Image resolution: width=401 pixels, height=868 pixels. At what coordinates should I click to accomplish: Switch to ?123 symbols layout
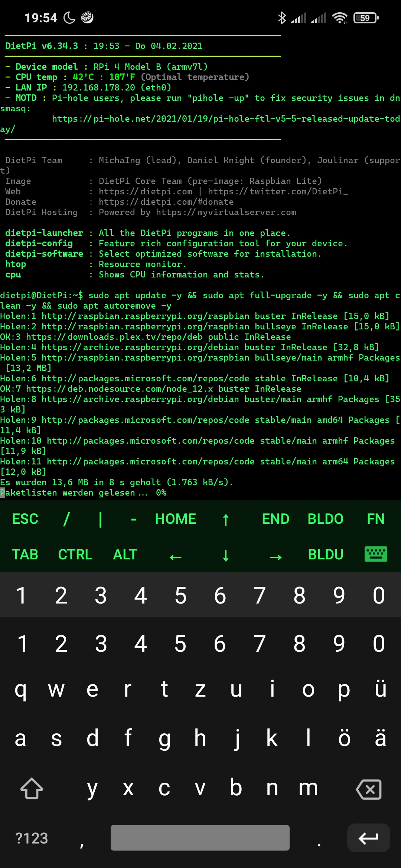click(32, 838)
